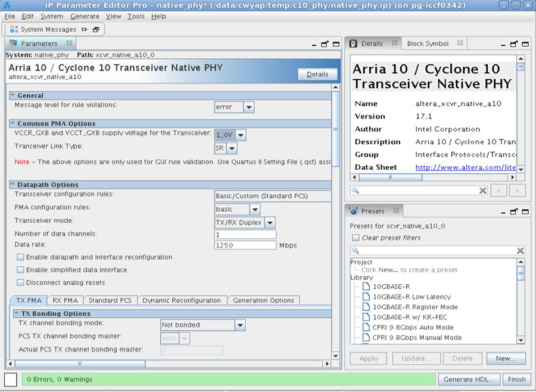Check the Clear preset filters box
Image resolution: width=536 pixels, height=392 pixels.
coord(356,238)
